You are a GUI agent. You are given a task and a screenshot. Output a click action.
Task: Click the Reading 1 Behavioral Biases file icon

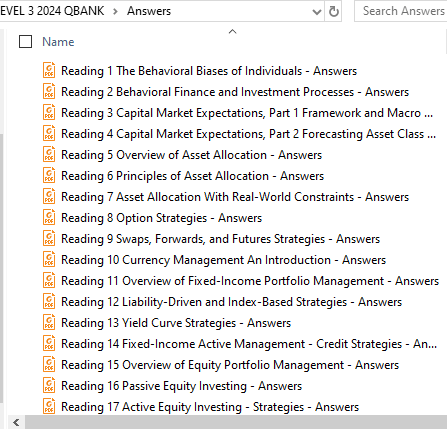49,70
